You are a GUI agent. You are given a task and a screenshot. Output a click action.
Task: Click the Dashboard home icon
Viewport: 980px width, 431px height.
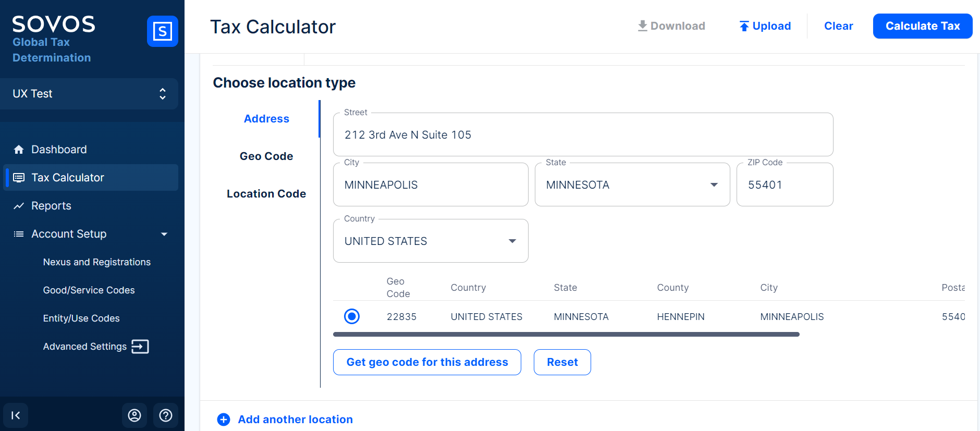pos(19,150)
